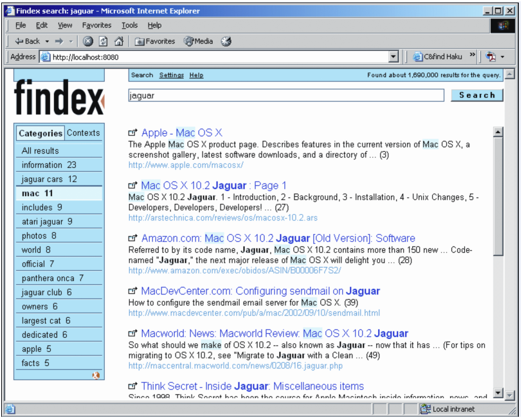Screen dimensions: 524x420
Task: Select the mac 11 category
Action: [59, 194]
